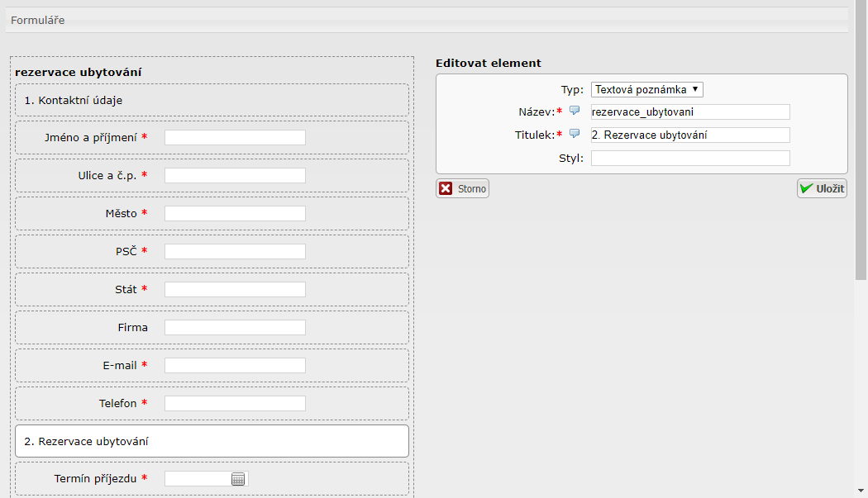Focus the E-mail input field
The image size is (868, 498).
(x=235, y=365)
